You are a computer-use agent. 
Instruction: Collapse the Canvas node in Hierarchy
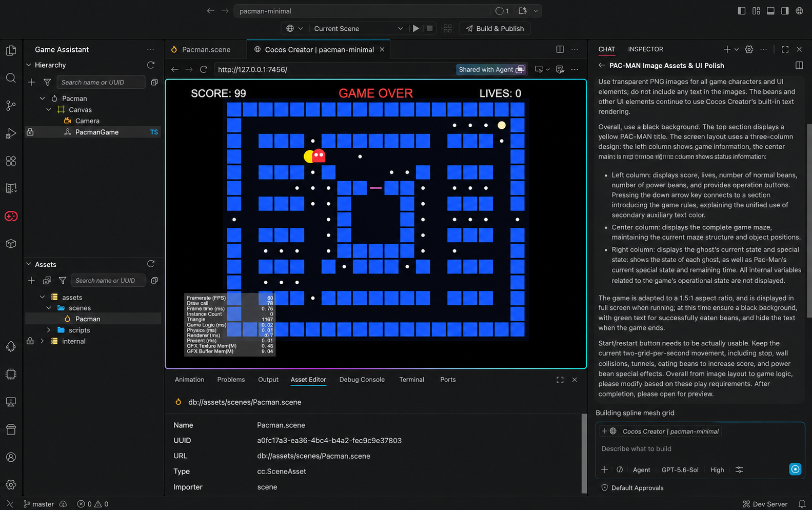pyautogui.click(x=49, y=110)
